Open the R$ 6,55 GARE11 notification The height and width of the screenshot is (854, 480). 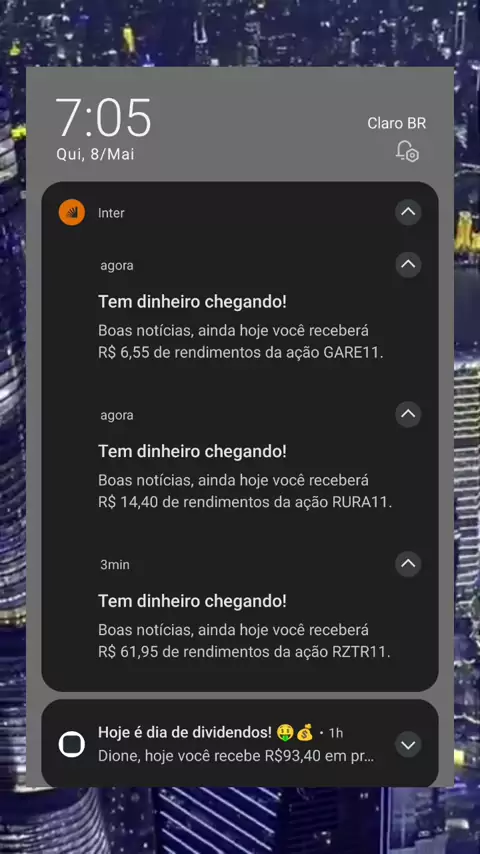coord(240,312)
